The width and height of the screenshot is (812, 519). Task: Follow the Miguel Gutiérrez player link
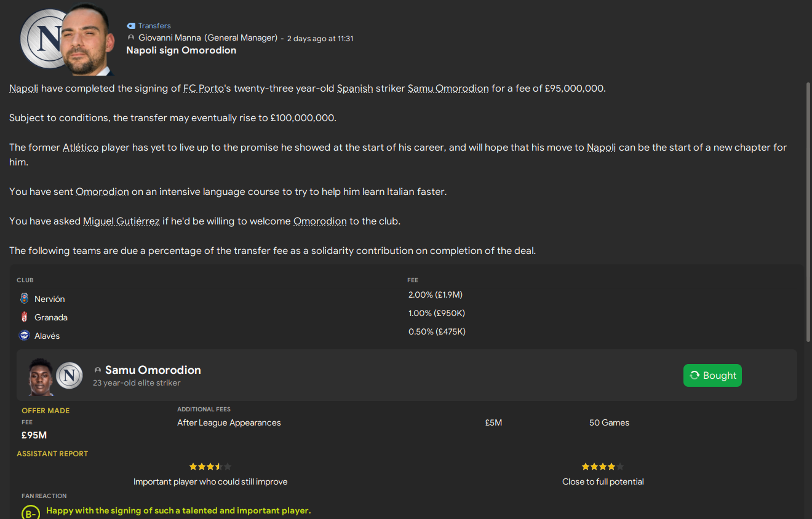tap(121, 221)
